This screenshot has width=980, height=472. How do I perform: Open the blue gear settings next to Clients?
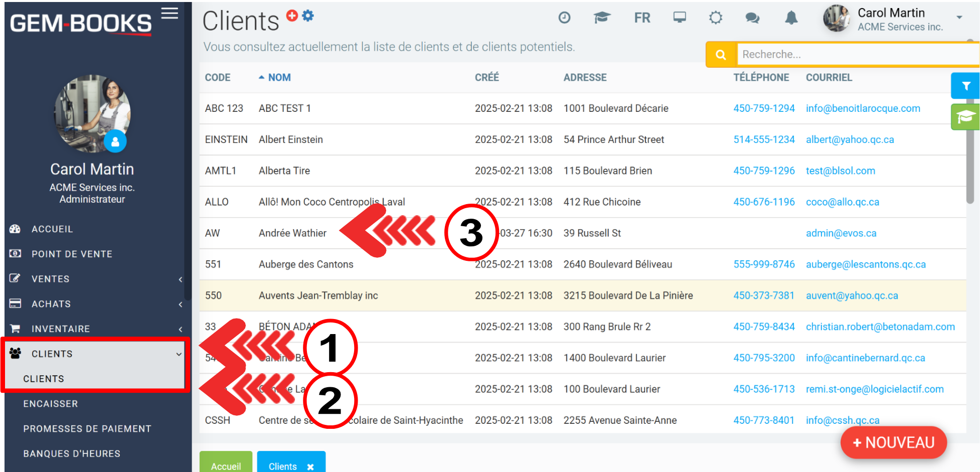[x=308, y=16]
